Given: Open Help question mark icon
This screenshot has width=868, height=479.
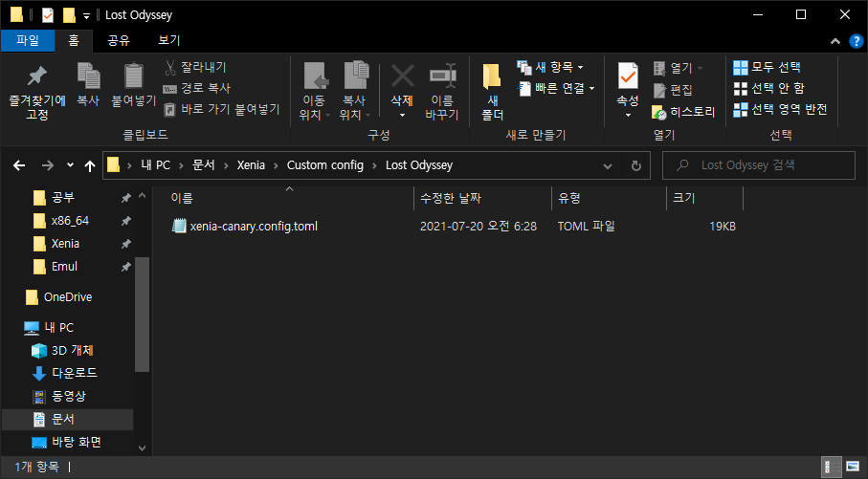Looking at the screenshot, I should (x=856, y=41).
